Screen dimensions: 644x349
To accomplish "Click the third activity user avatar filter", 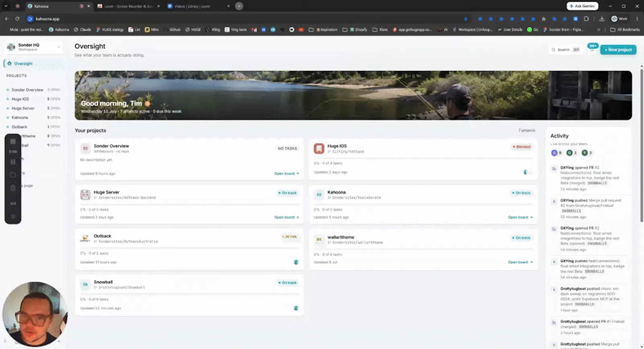I will coord(584,153).
